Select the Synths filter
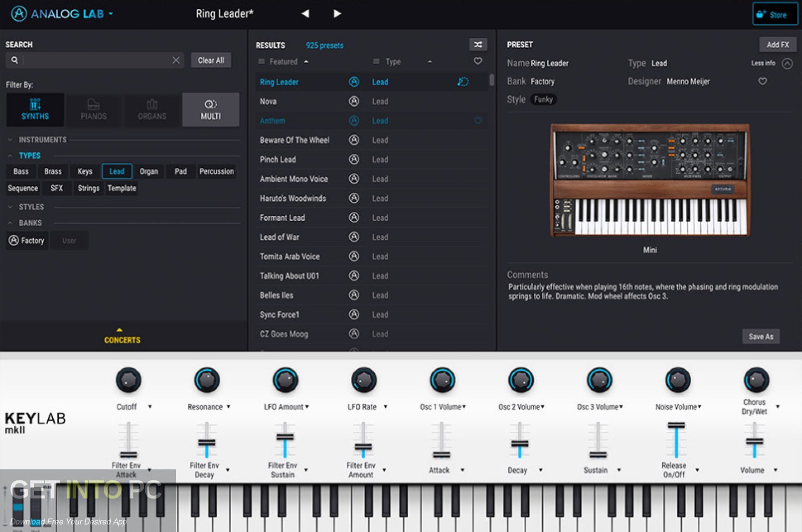Screen dimensions: 802x532 click(x=35, y=109)
